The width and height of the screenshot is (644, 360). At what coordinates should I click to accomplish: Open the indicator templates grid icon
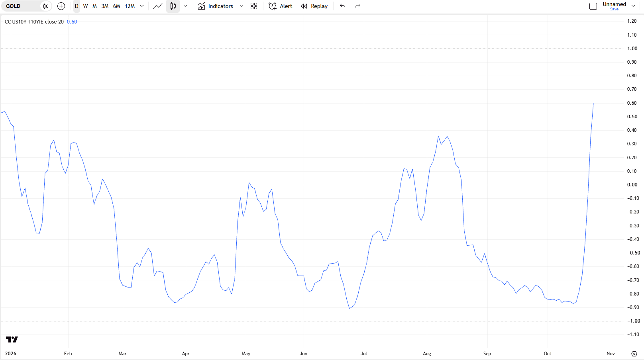(x=254, y=6)
